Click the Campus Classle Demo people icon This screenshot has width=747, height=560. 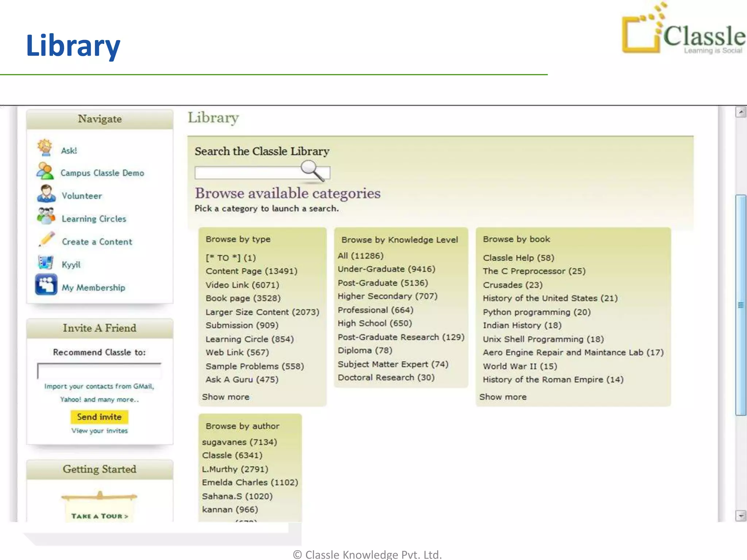[x=45, y=171]
